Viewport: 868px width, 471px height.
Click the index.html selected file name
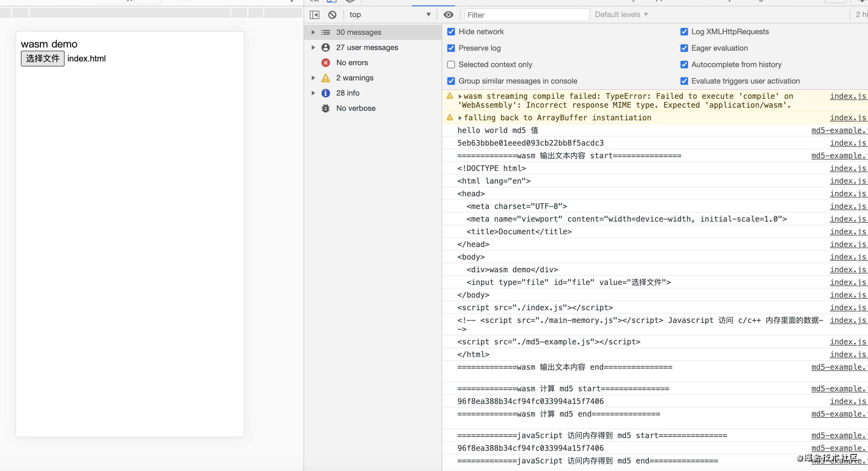(86, 59)
